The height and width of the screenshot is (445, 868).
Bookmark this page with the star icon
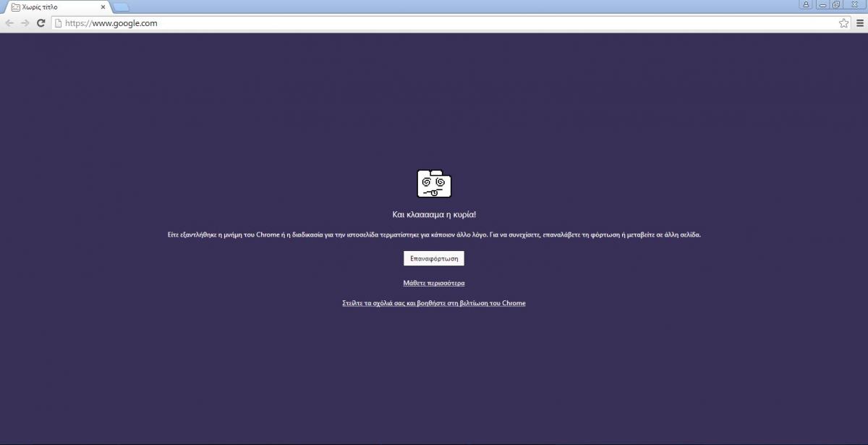843,23
